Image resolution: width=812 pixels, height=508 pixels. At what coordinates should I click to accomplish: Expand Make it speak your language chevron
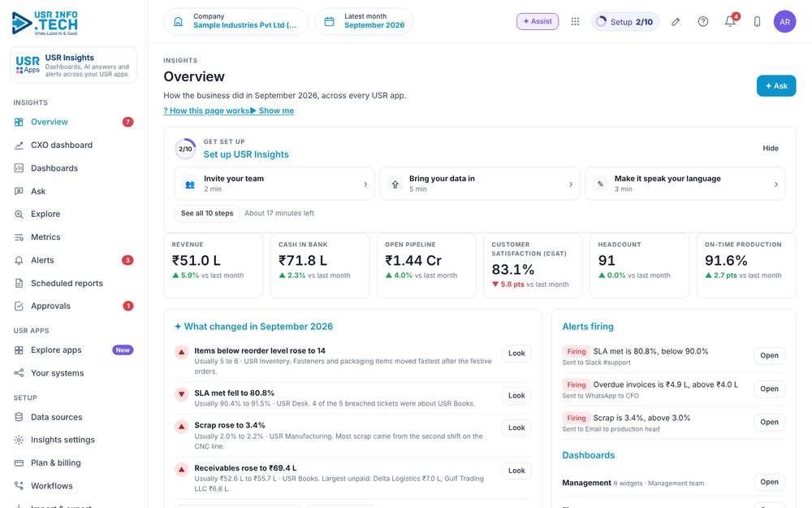[775, 184]
